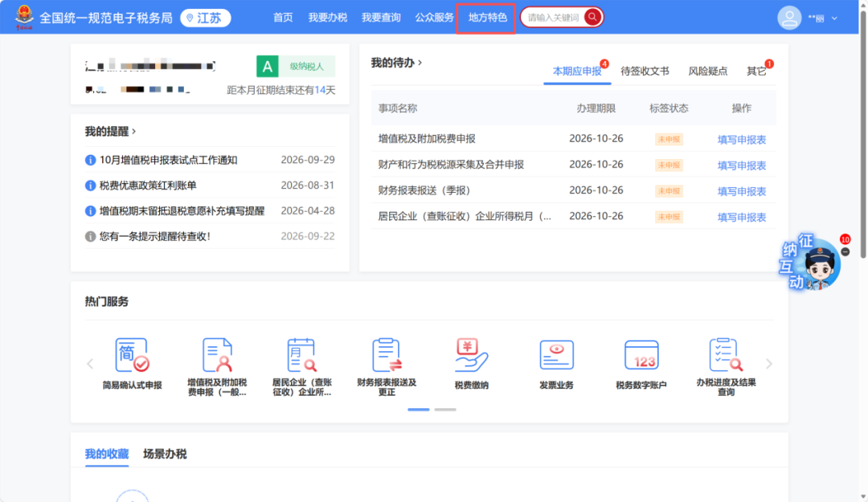Screen dimensions: 868x502
Task: Open the 您有一条提示提醒待查收 message
Action: [x=155, y=236]
